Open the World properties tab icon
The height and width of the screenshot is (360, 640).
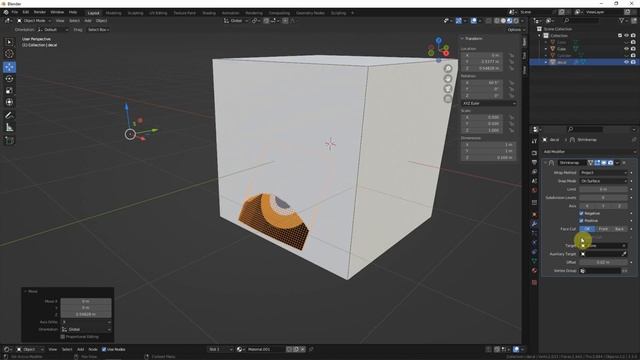pos(534,190)
